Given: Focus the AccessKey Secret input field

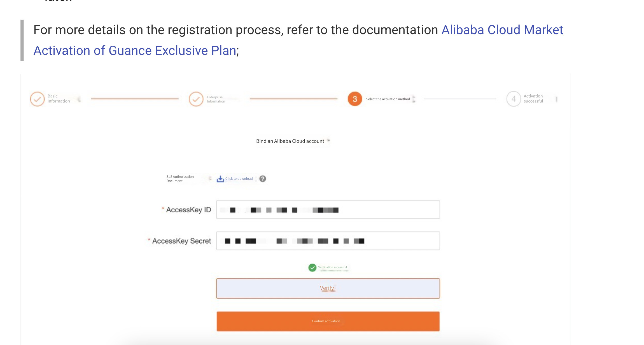Looking at the screenshot, I should point(328,241).
